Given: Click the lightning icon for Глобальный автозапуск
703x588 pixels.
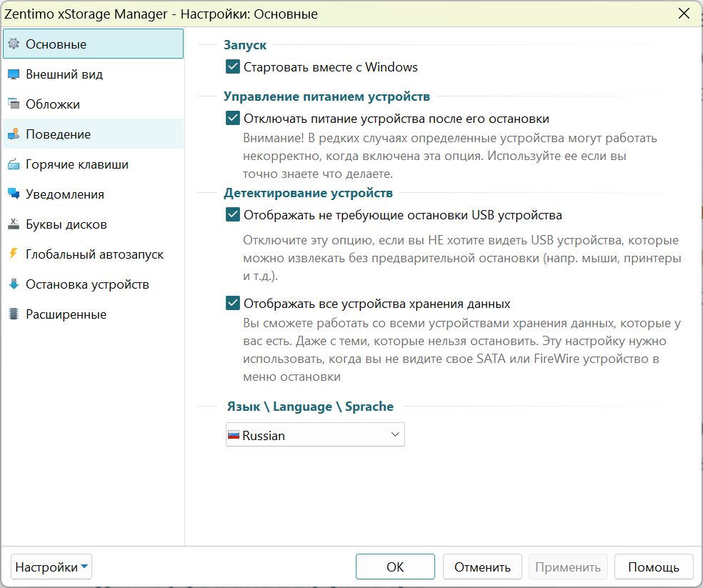Looking at the screenshot, I should click(x=14, y=254).
